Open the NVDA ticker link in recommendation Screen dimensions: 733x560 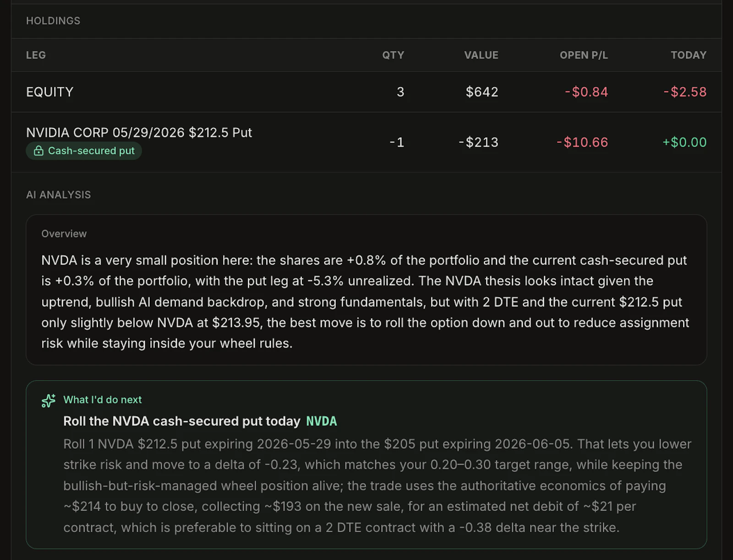tap(322, 421)
